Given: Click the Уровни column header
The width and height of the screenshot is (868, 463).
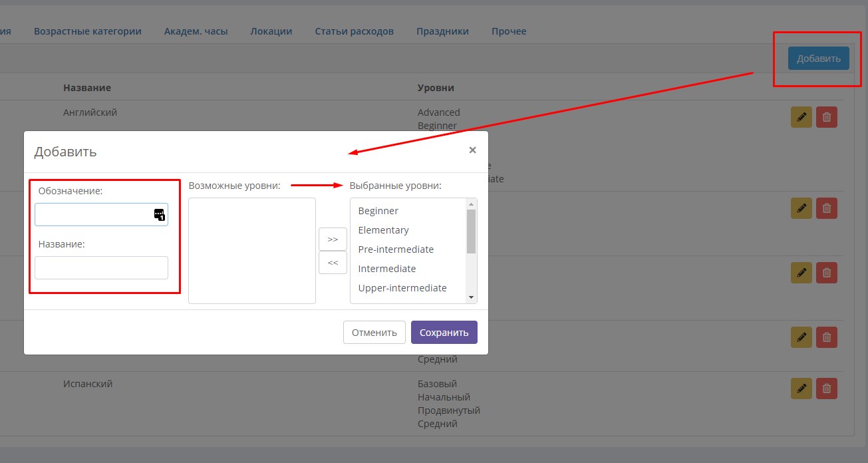Looking at the screenshot, I should pos(436,88).
